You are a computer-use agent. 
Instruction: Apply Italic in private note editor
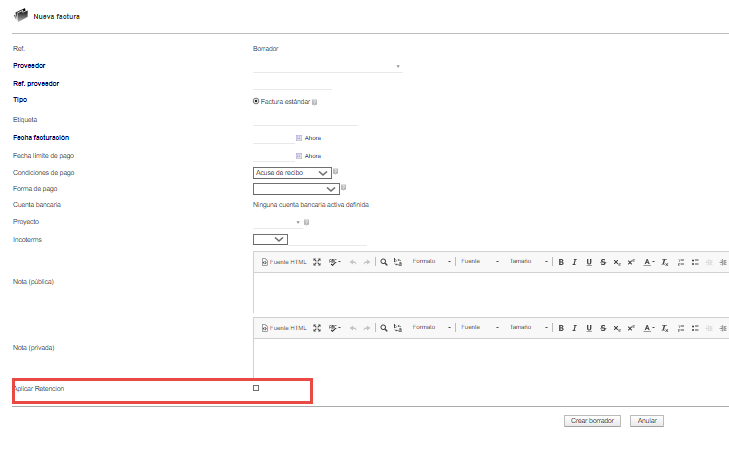pyautogui.click(x=575, y=328)
